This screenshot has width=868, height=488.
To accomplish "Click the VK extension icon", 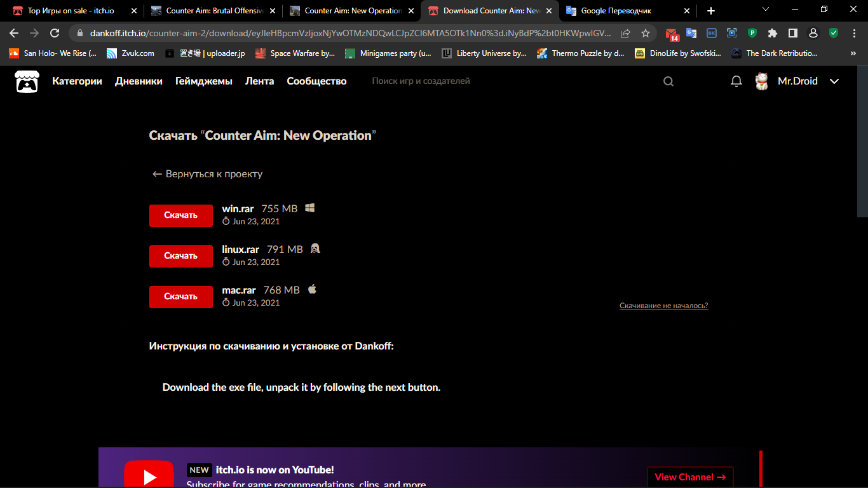I will click(712, 33).
